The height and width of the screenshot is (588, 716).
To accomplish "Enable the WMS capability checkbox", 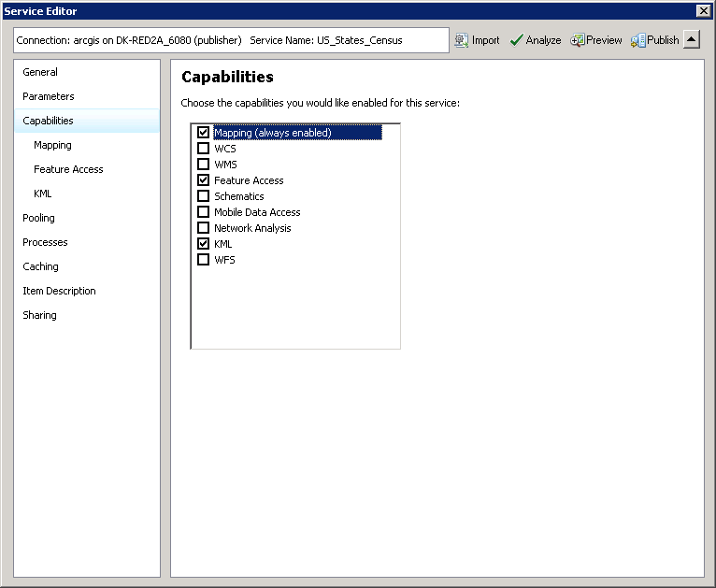I will [x=203, y=164].
